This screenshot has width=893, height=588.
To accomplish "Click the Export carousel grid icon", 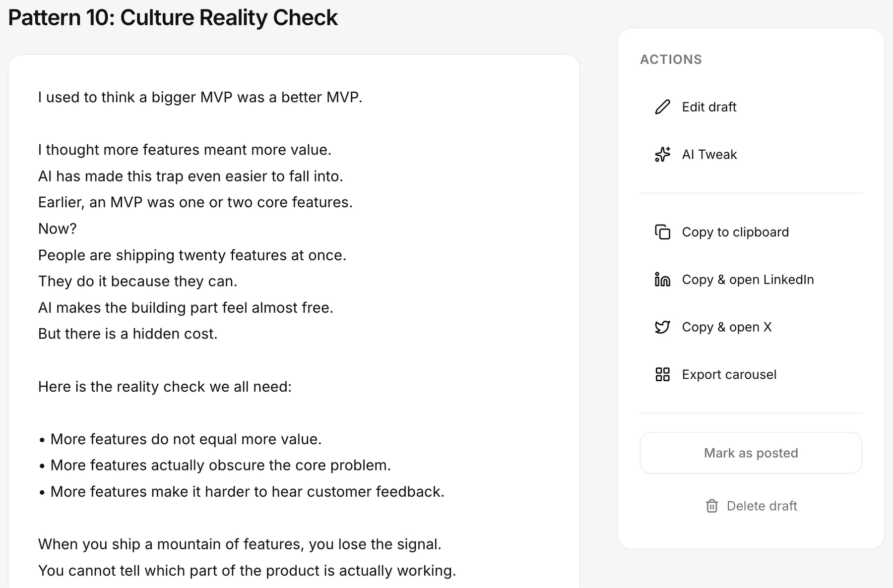I will (x=662, y=374).
